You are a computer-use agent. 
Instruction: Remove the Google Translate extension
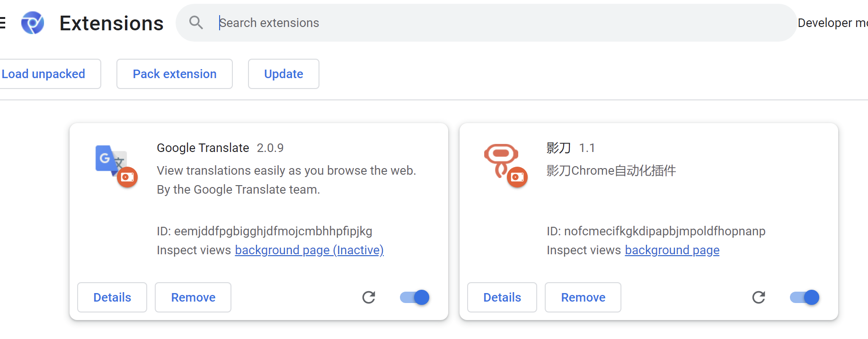(193, 297)
